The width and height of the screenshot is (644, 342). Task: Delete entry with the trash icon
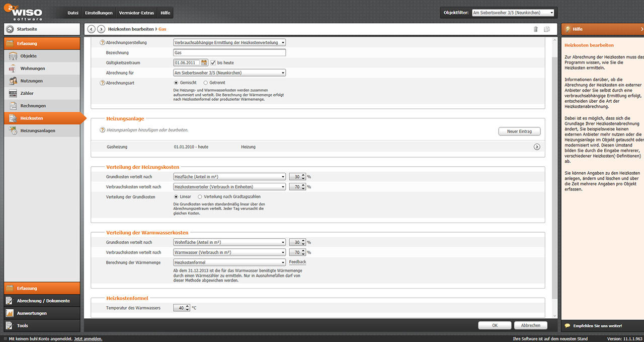pos(536,29)
